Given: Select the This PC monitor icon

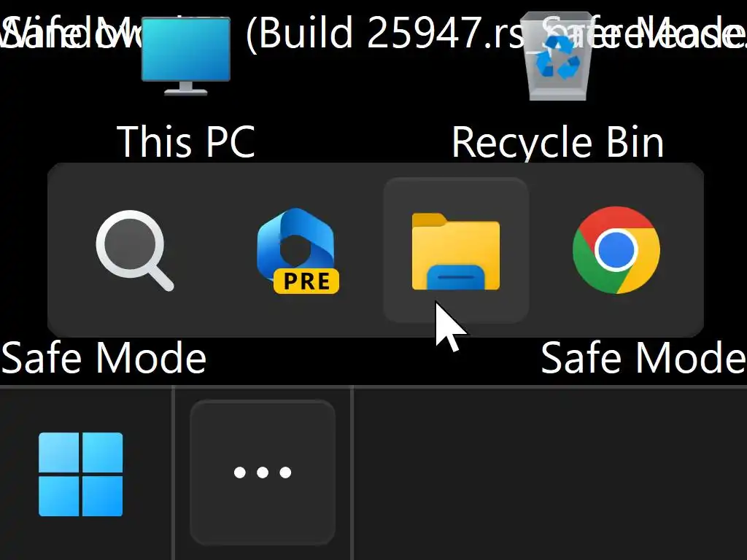Looking at the screenshot, I should coord(186,56).
